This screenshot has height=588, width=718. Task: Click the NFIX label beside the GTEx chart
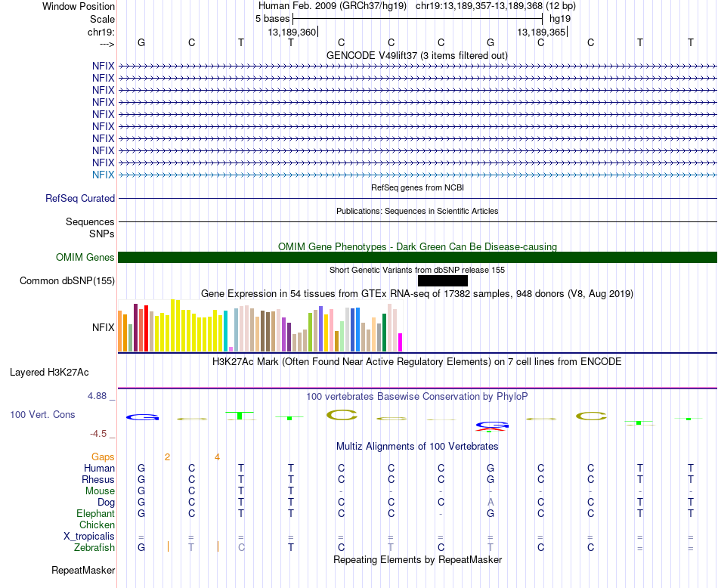click(103, 327)
